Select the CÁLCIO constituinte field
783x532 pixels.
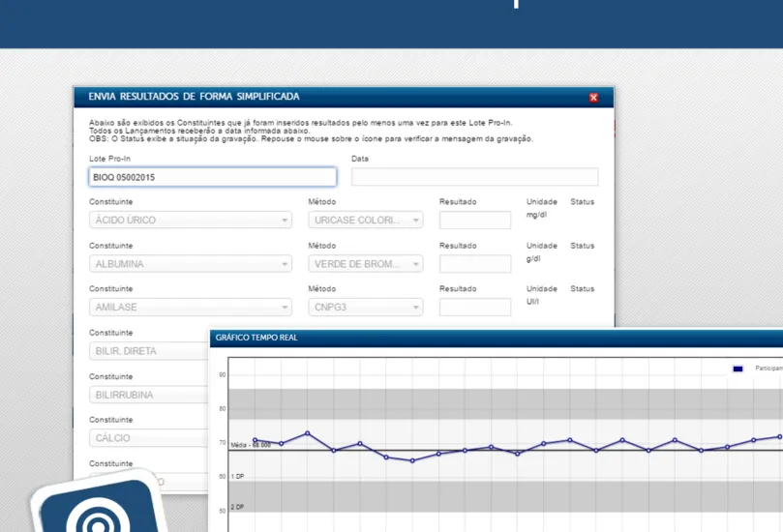pyautogui.click(x=145, y=438)
